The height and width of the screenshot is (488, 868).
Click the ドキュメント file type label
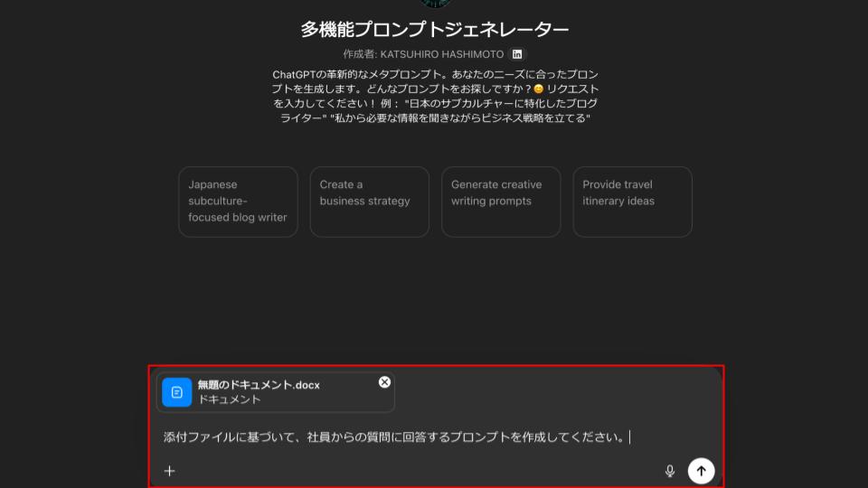230,399
